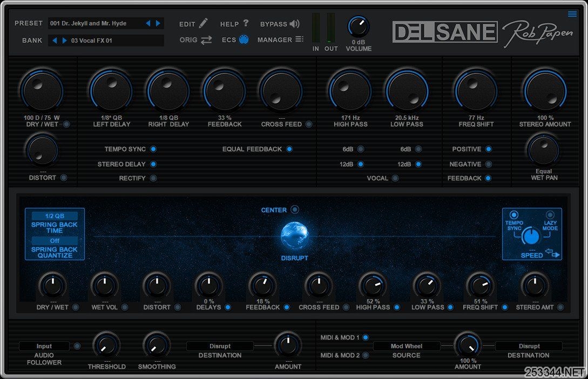
Task: Click the LOW PASS 20.5 kHz knob
Action: click(407, 91)
